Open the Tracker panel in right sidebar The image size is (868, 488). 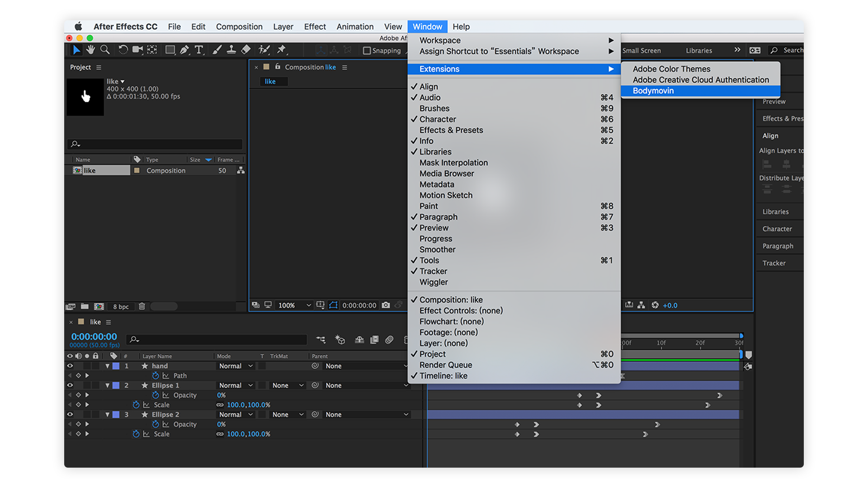tap(774, 263)
